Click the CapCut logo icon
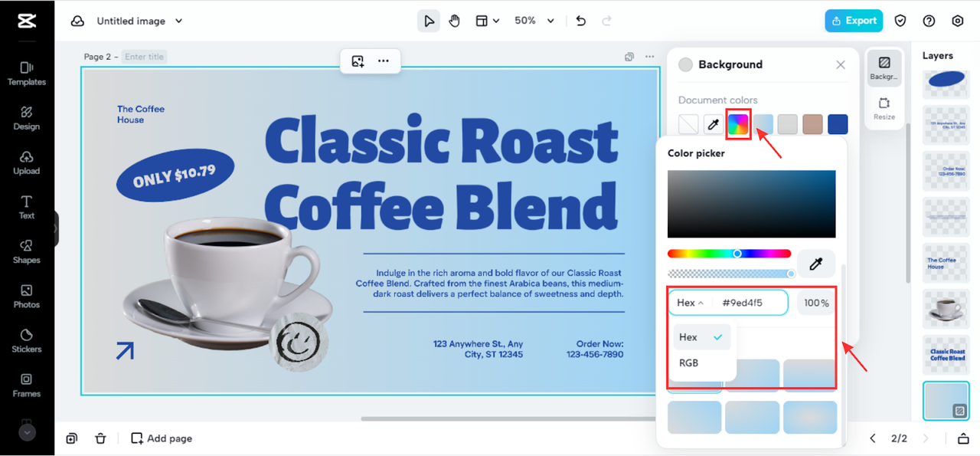Viewport: 980px width, 456px height. point(27,21)
